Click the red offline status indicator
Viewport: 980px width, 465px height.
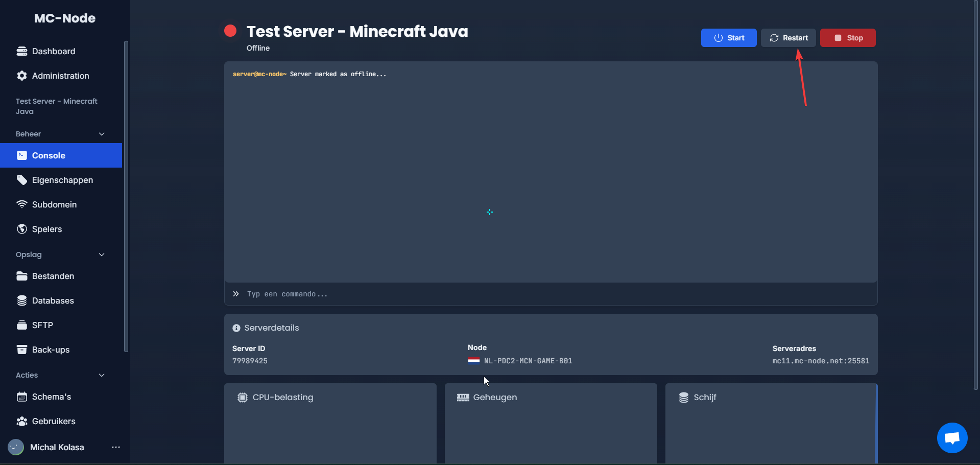230,31
